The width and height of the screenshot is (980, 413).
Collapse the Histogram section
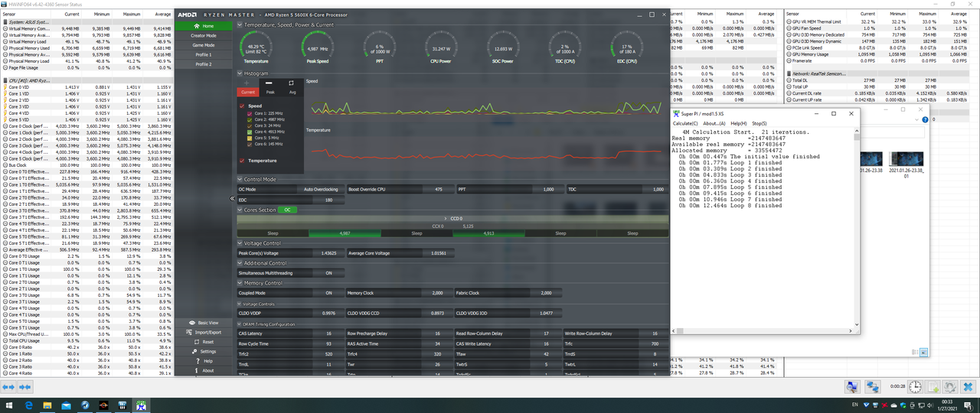(x=240, y=73)
